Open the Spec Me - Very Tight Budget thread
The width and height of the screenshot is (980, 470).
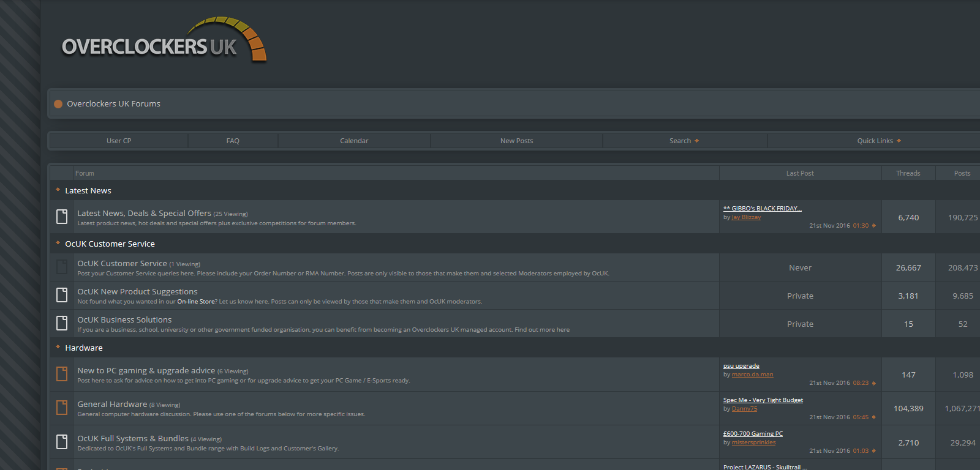click(763, 400)
